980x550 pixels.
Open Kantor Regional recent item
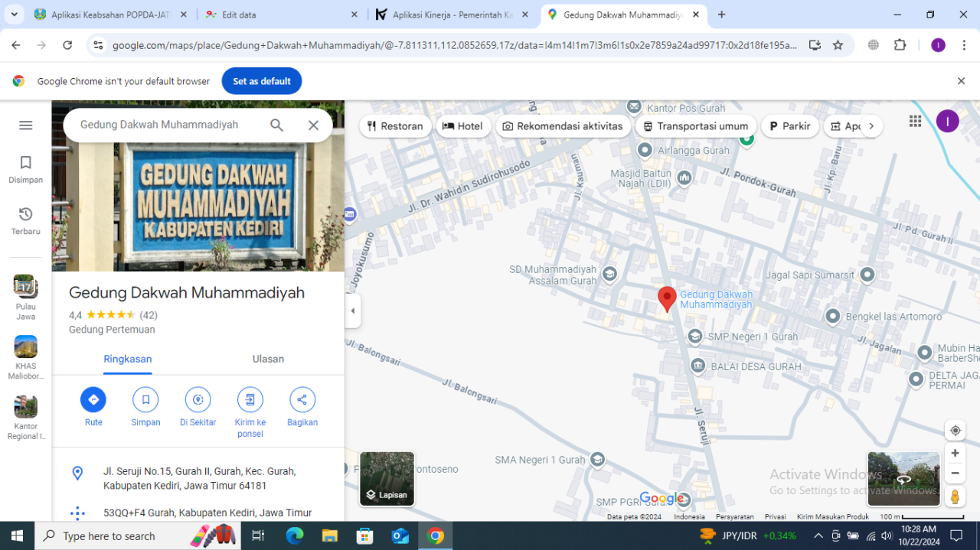(25, 418)
